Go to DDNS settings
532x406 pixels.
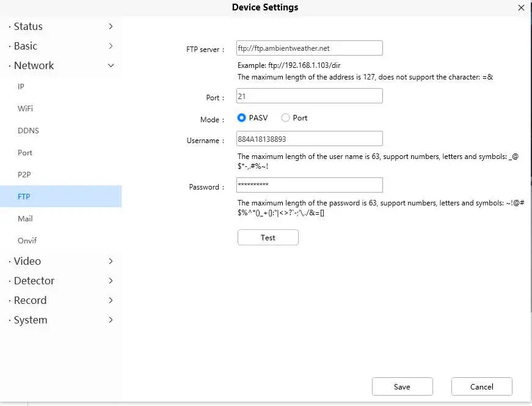pos(28,131)
